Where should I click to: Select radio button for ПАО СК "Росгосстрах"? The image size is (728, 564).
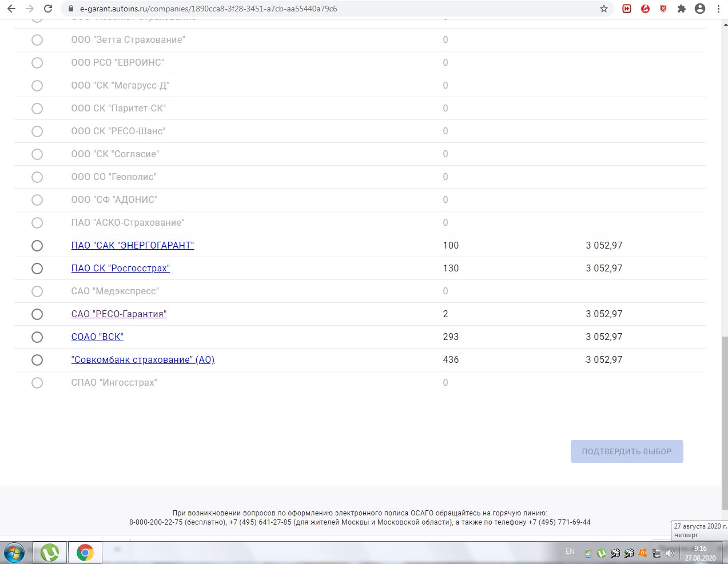point(37,269)
